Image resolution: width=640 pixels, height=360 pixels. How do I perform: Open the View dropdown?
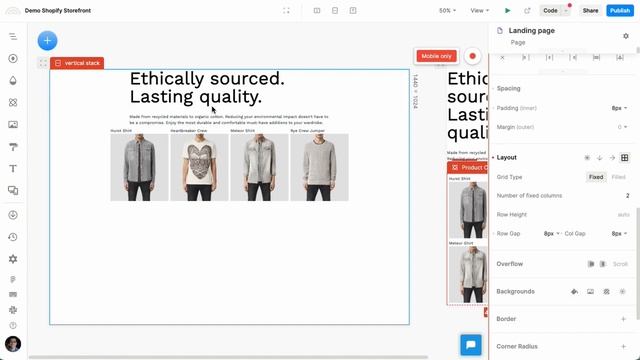pyautogui.click(x=480, y=11)
